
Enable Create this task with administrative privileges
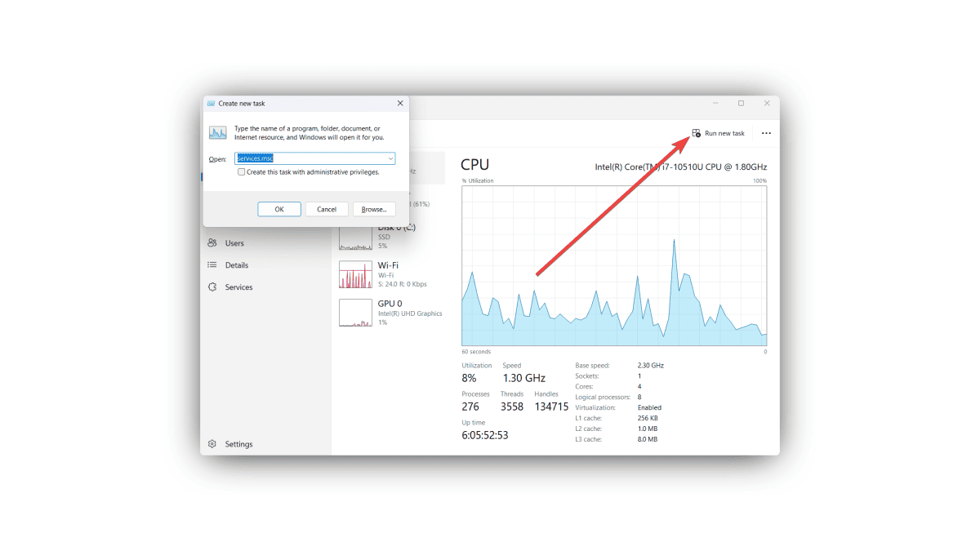point(241,172)
